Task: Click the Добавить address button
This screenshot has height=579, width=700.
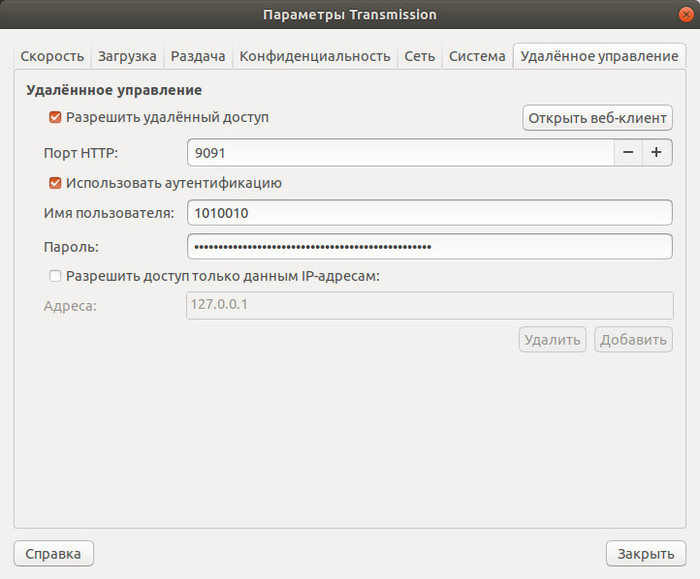Action: pos(633,340)
